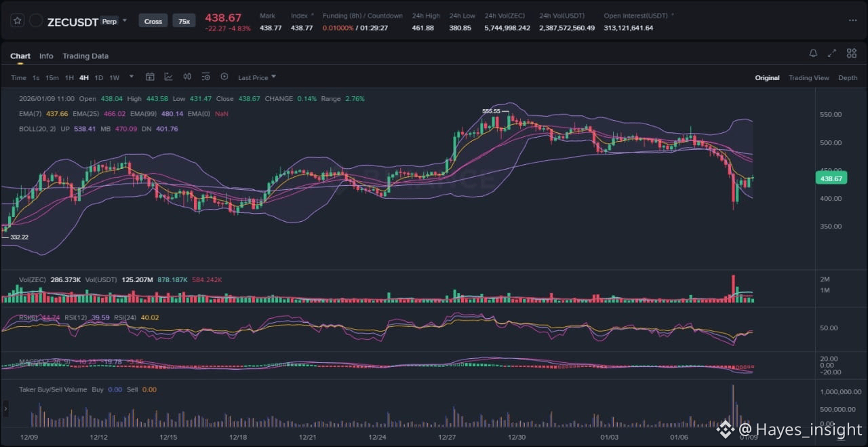Open the Trading Data tab
Viewport: 868px width, 447px height.
point(85,56)
